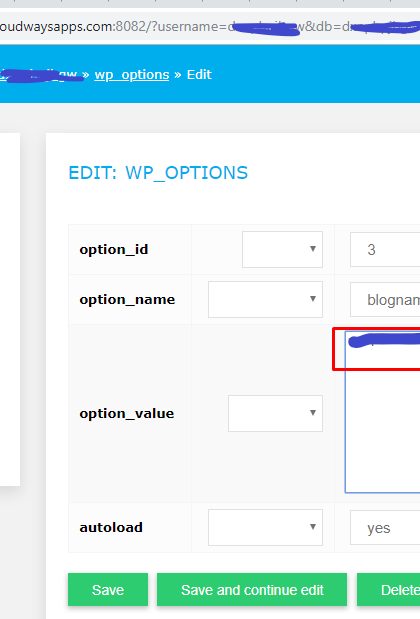Open the autoload function dropdown
Viewport: 420px width, 619px height.
coord(265,527)
